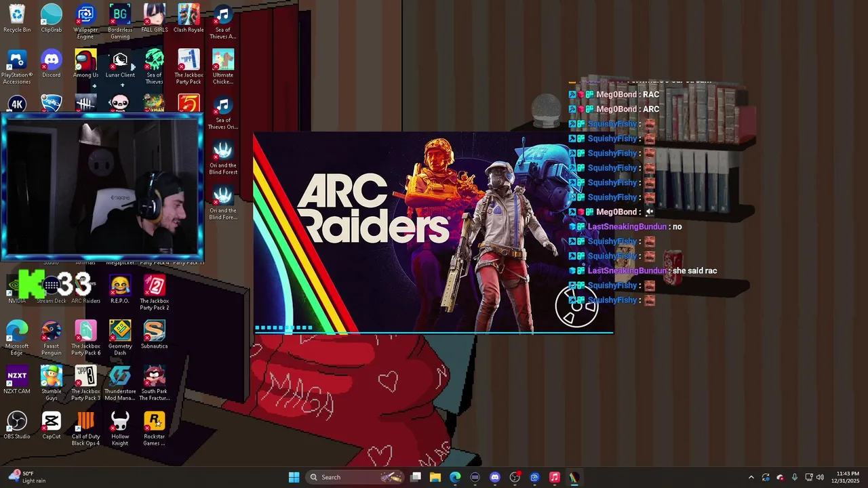Select the Among Us desktop icon
This screenshot has width=868, height=488.
85,64
